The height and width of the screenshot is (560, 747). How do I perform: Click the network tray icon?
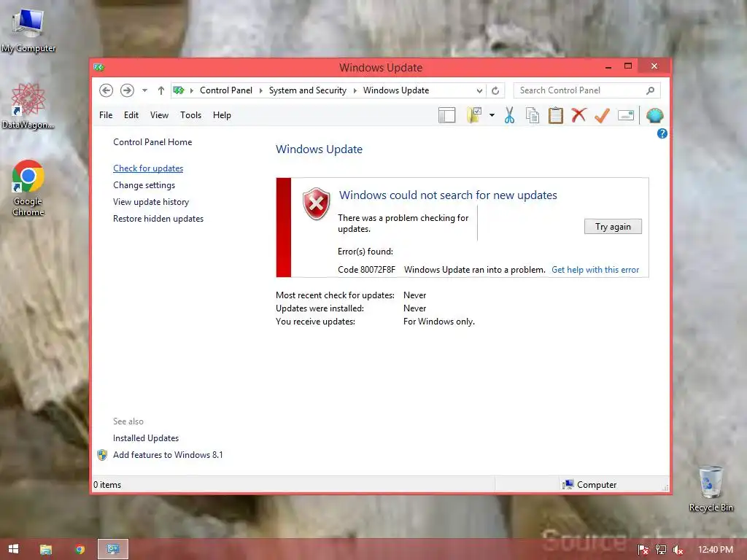(661, 550)
